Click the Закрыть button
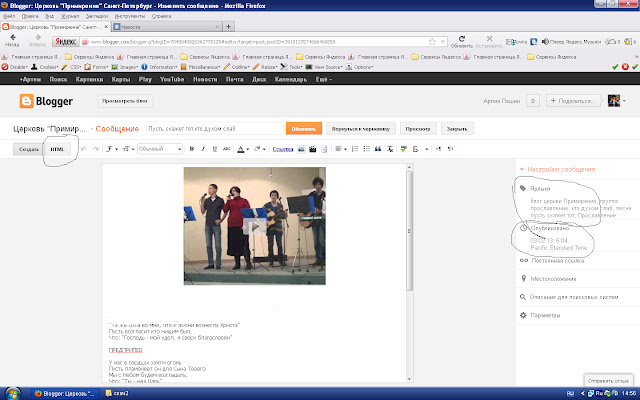Viewport: 640px width, 400px height. pos(457,129)
